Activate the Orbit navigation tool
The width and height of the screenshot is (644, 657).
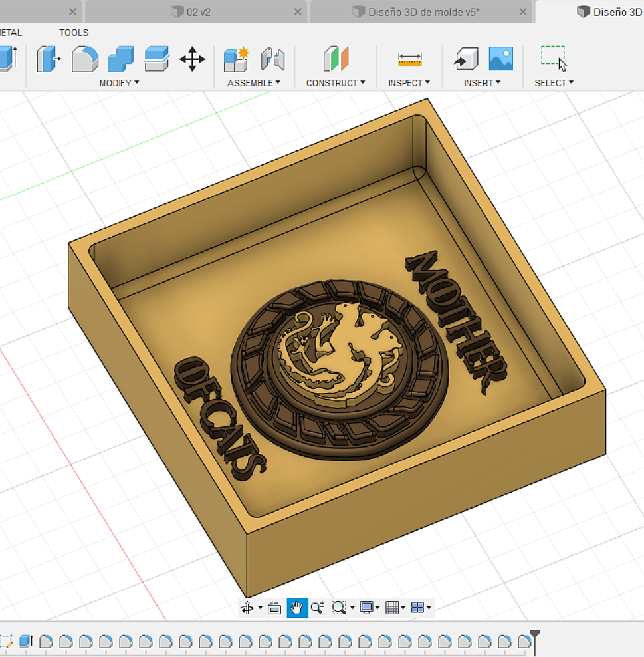[x=247, y=608]
